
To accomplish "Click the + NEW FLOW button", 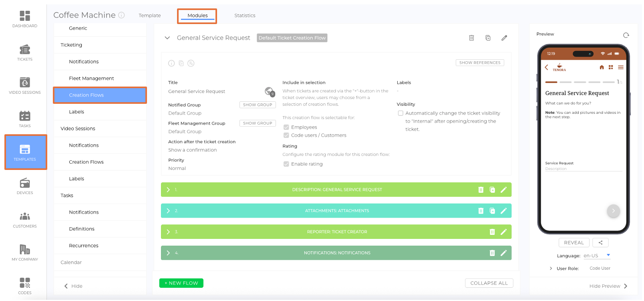I will click(181, 283).
